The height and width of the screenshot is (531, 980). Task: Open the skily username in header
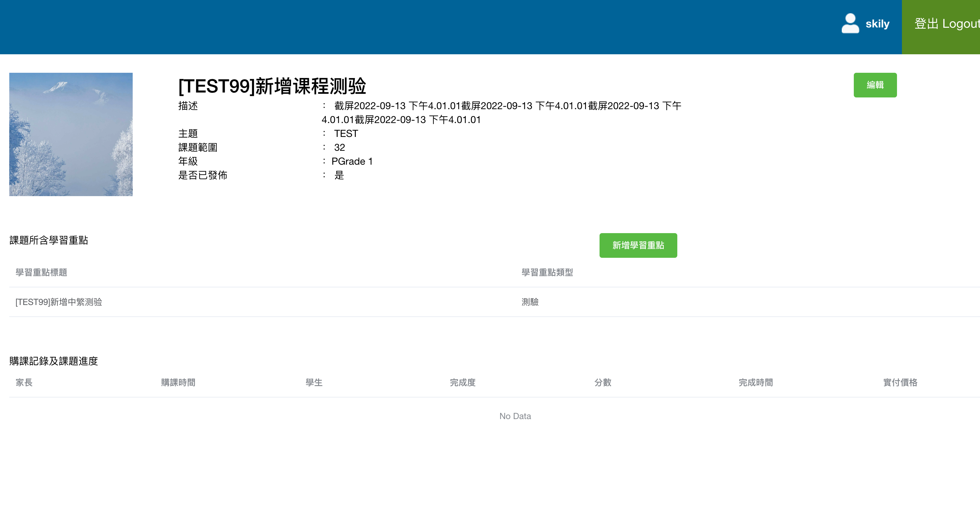pyautogui.click(x=877, y=23)
